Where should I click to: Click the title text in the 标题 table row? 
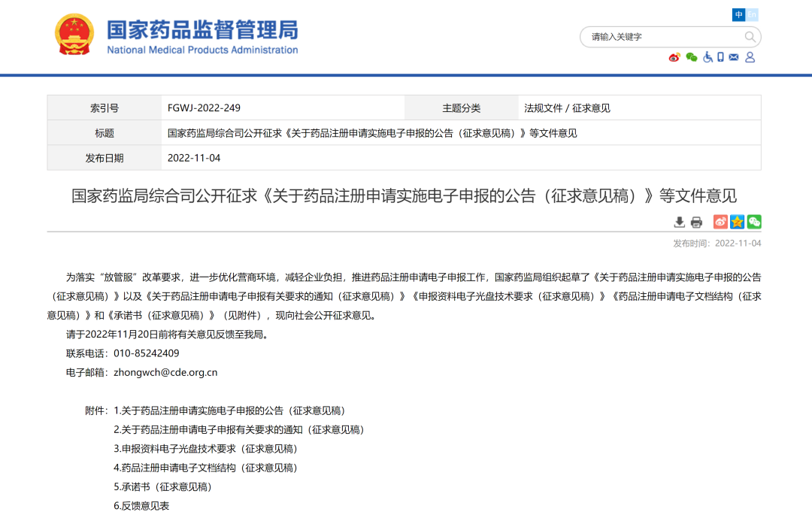coord(372,133)
